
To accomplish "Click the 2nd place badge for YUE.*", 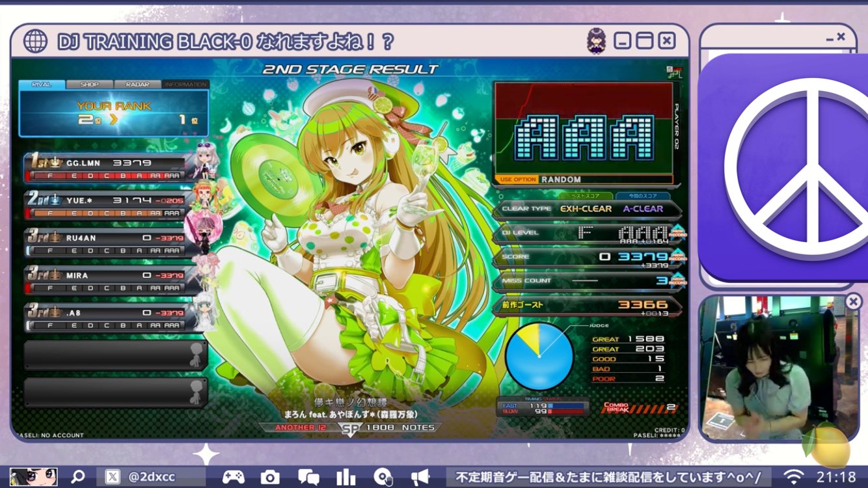I will [44, 200].
